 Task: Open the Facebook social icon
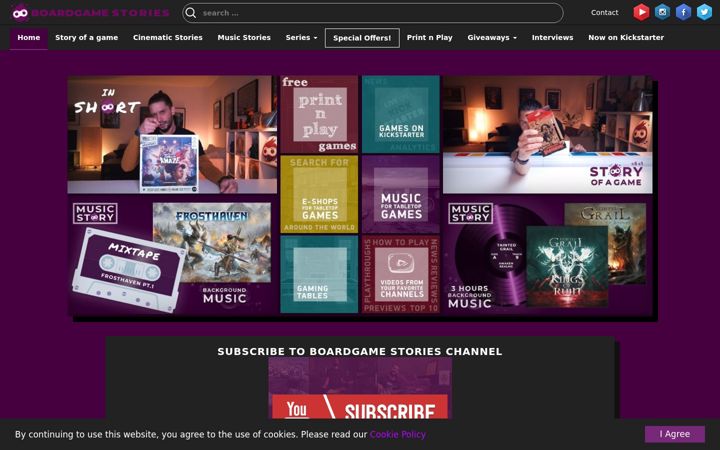pyautogui.click(x=683, y=12)
